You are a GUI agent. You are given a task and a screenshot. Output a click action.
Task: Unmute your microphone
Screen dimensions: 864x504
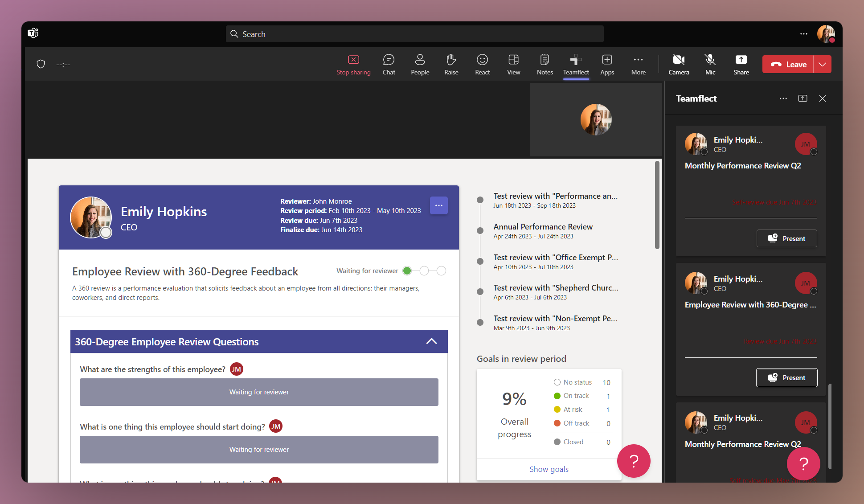click(x=710, y=64)
